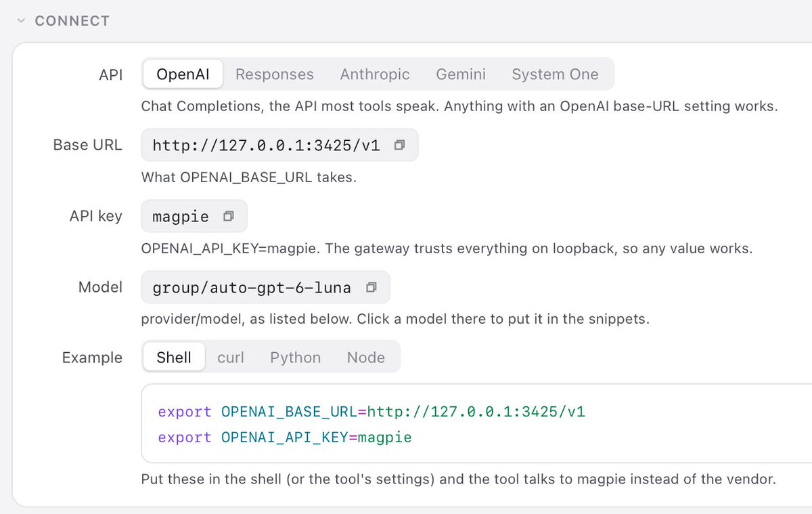
Task: Click the API row label
Action: [x=111, y=74]
